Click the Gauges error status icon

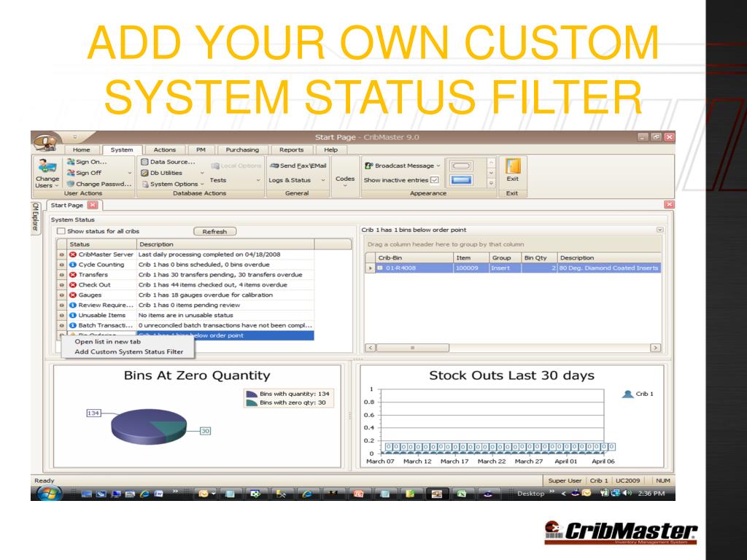pos(73,295)
